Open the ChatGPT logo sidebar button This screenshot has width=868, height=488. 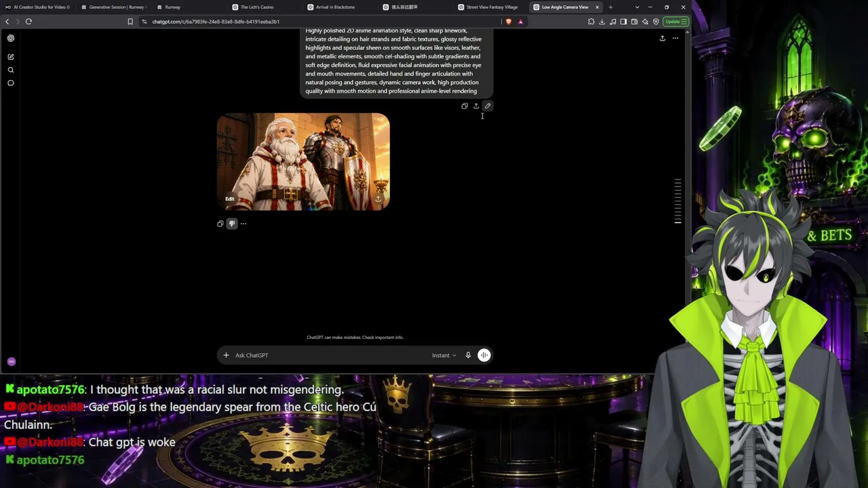(x=11, y=39)
